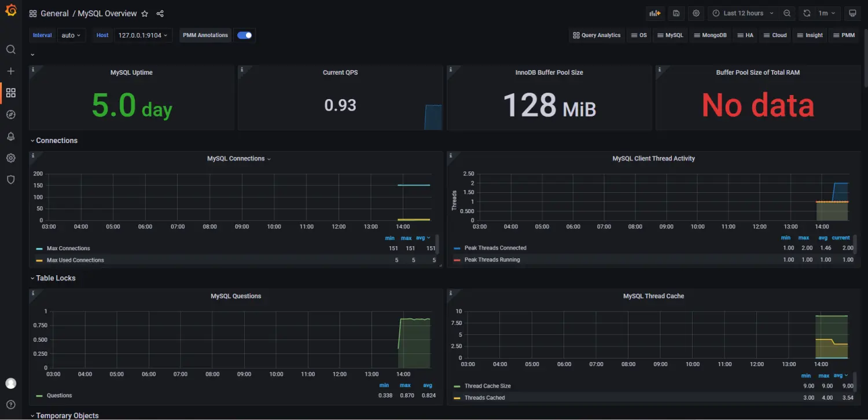
Task: Open the search icon in sidebar
Action: tap(10, 49)
